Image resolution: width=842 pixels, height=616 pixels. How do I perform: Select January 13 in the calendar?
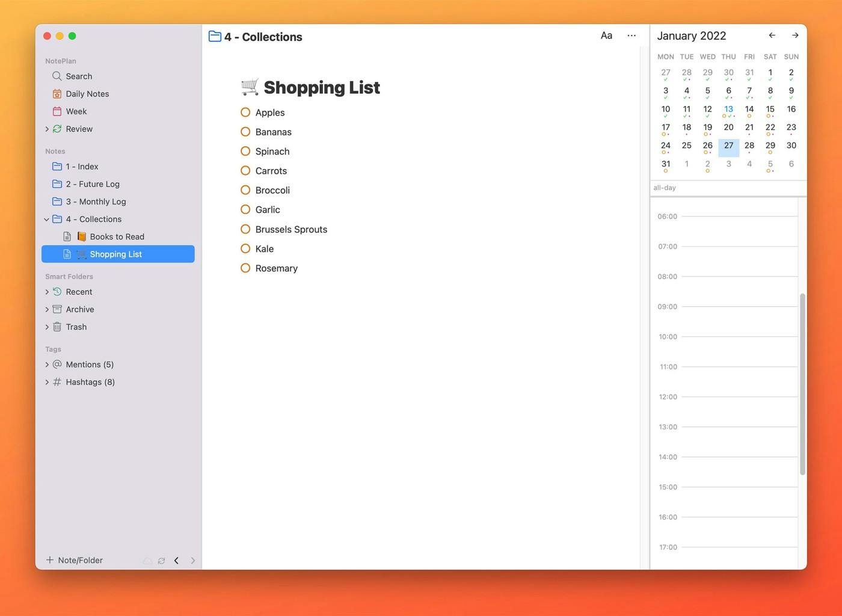pos(728,109)
